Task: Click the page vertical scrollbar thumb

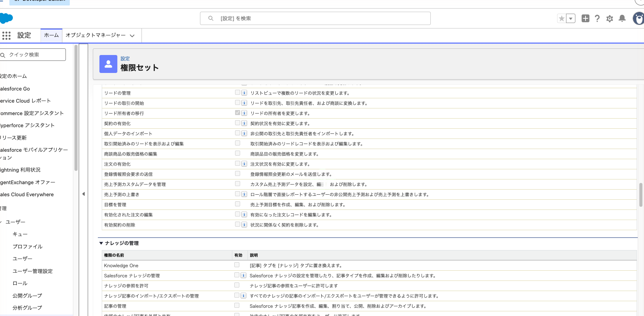Action: 640,195
